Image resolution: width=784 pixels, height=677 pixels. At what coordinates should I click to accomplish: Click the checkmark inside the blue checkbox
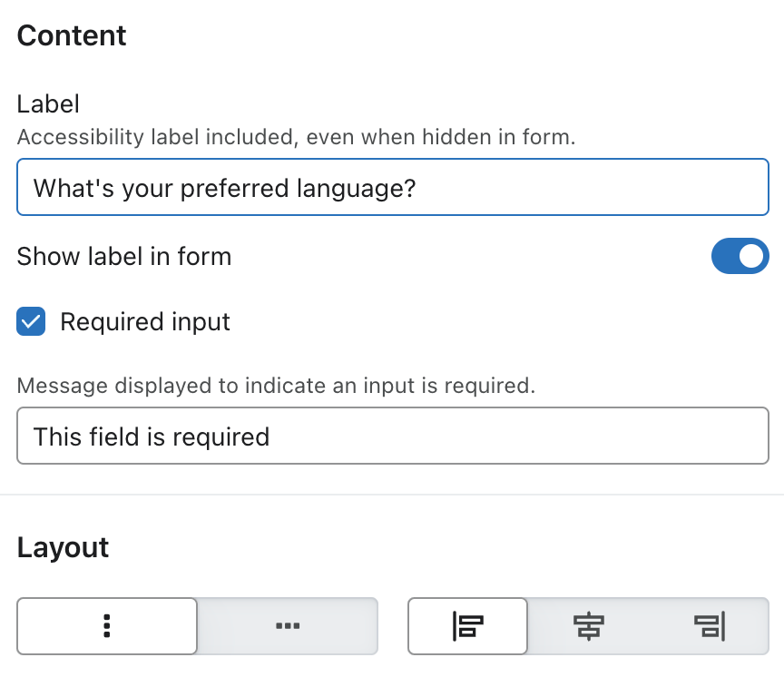click(32, 322)
